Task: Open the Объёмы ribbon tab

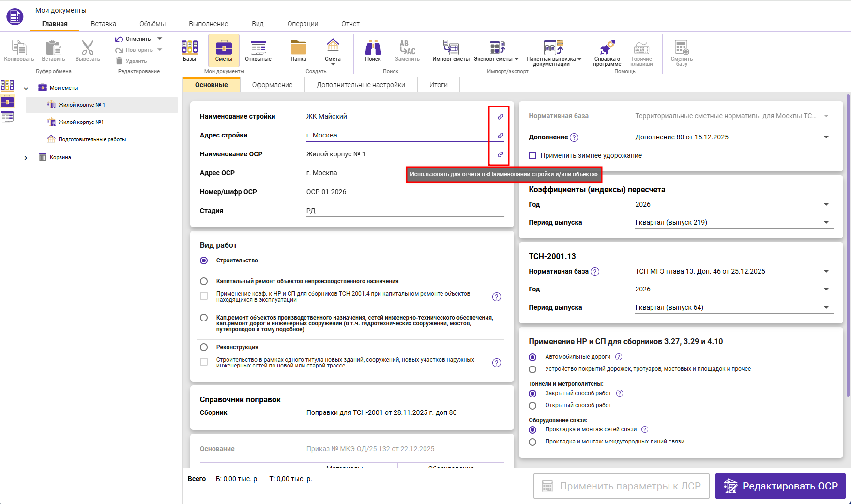Action: [x=152, y=24]
